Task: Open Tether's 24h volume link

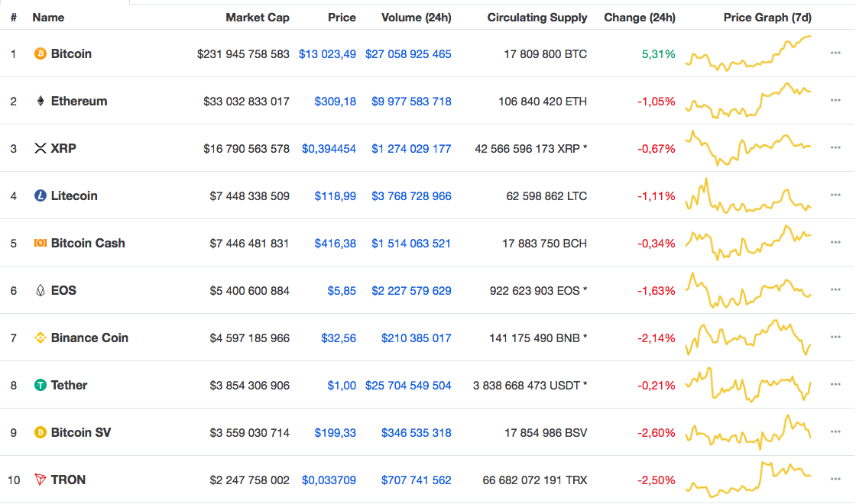Action: 408,385
